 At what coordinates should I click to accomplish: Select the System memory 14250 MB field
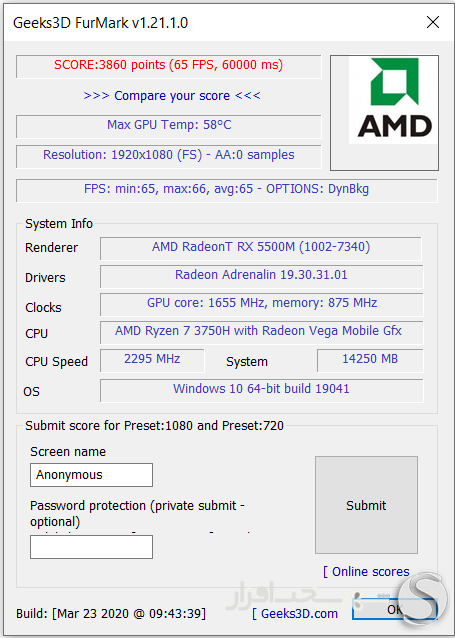370,361
